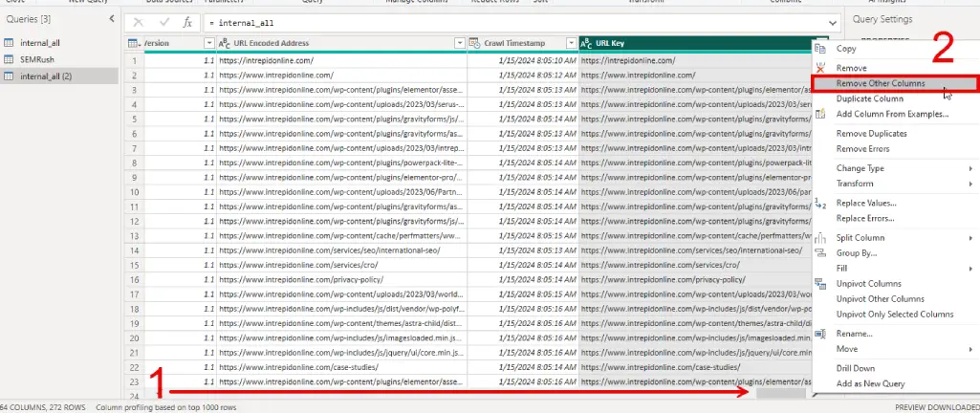980x413 pixels.
Task: Select row number 22 in the grid
Action: [135, 367]
